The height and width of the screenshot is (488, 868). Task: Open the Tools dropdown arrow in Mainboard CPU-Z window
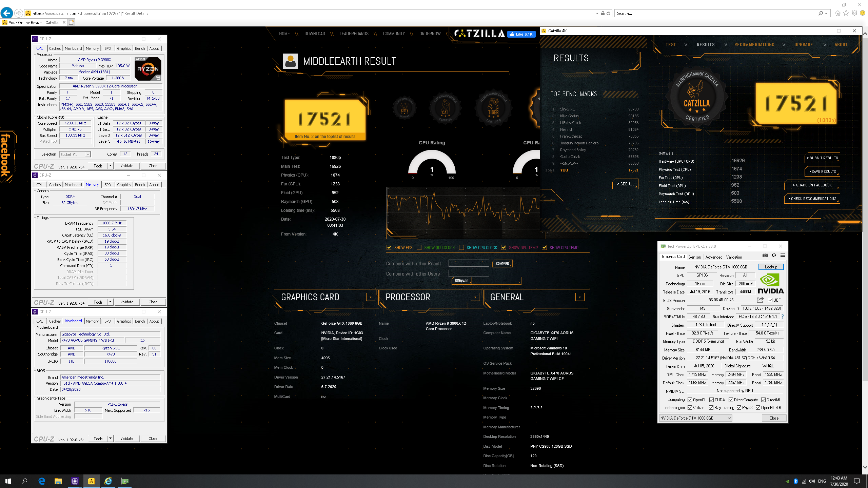click(110, 439)
